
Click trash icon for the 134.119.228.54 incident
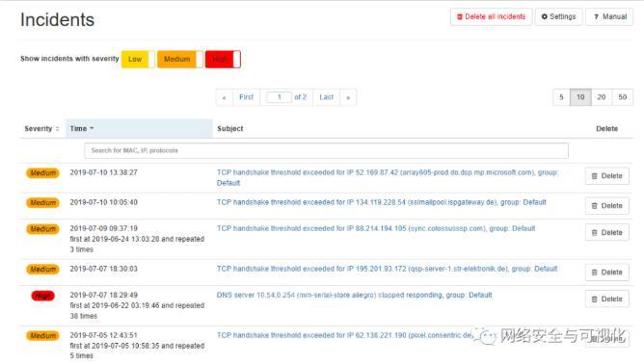594,206
